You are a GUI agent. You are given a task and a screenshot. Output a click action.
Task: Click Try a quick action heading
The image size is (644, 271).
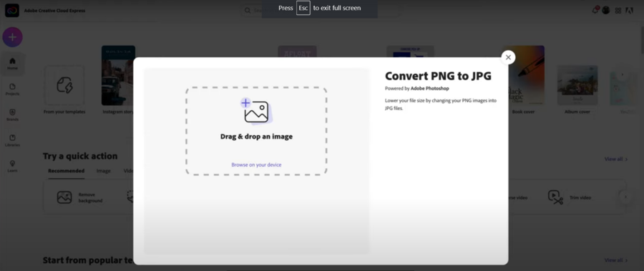coord(80,156)
